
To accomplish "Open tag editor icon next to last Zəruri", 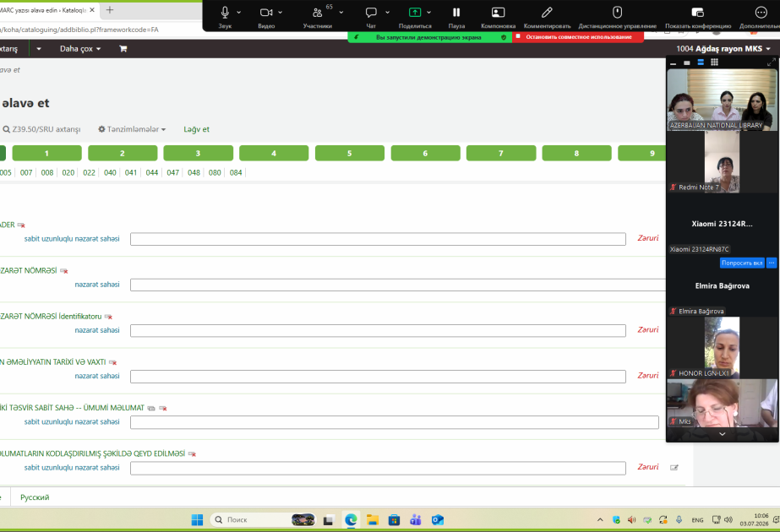I will click(x=674, y=467).
